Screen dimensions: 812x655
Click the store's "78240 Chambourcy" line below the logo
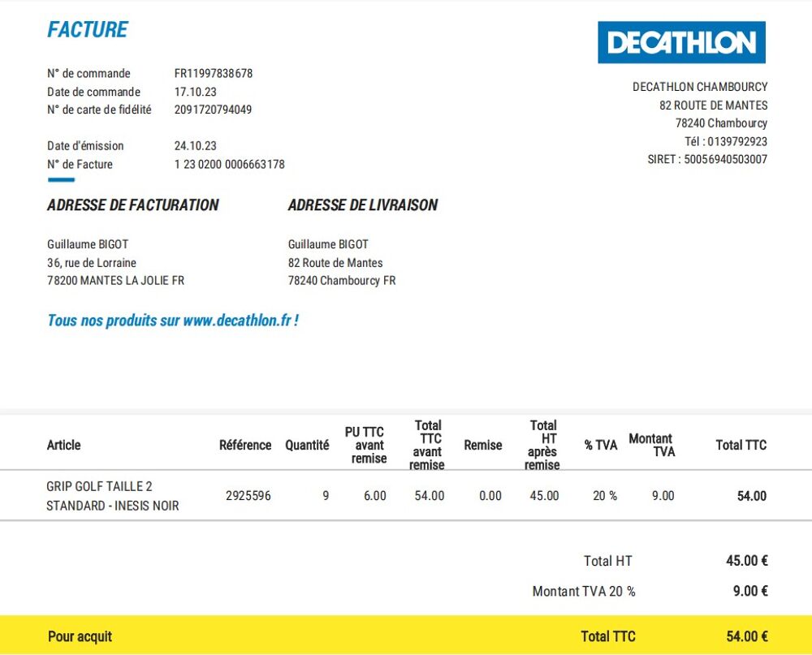pyautogui.click(x=721, y=123)
